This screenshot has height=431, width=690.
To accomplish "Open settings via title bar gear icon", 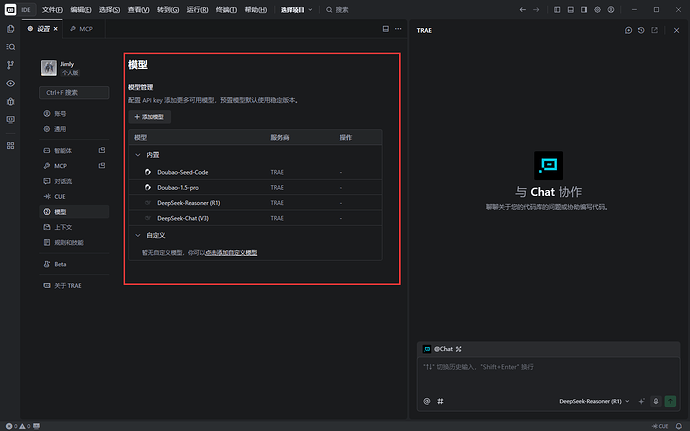I will coord(598,10).
